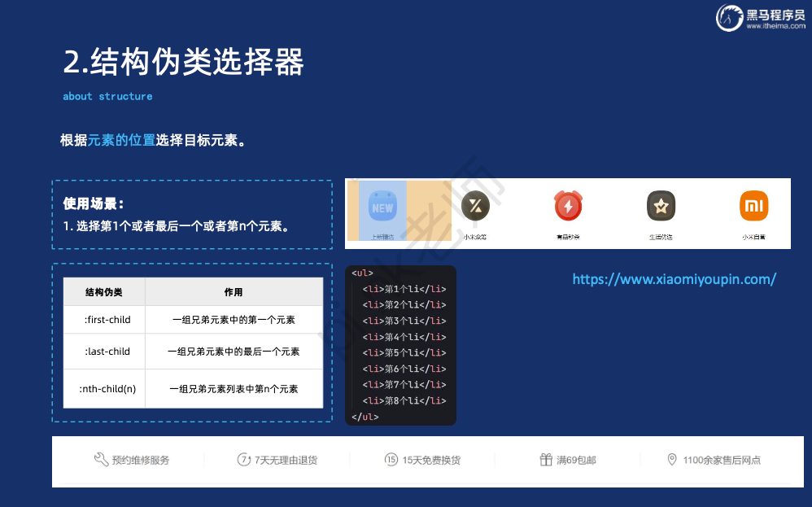Viewport: 812px width, 507px height.
Task: Click the 作用 table header
Action: click(234, 292)
